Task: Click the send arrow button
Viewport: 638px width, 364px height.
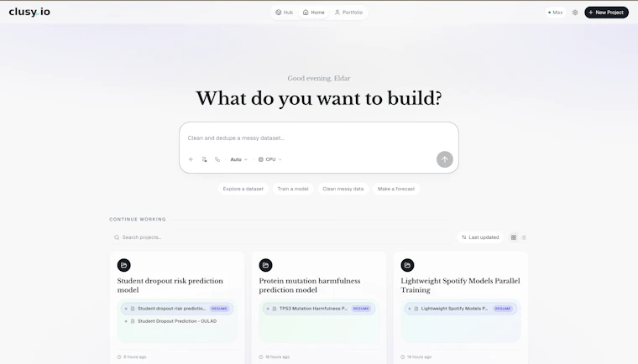Action: click(x=445, y=159)
